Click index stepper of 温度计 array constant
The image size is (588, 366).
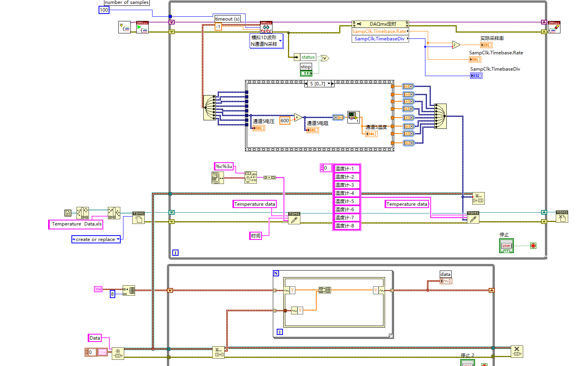coord(321,168)
